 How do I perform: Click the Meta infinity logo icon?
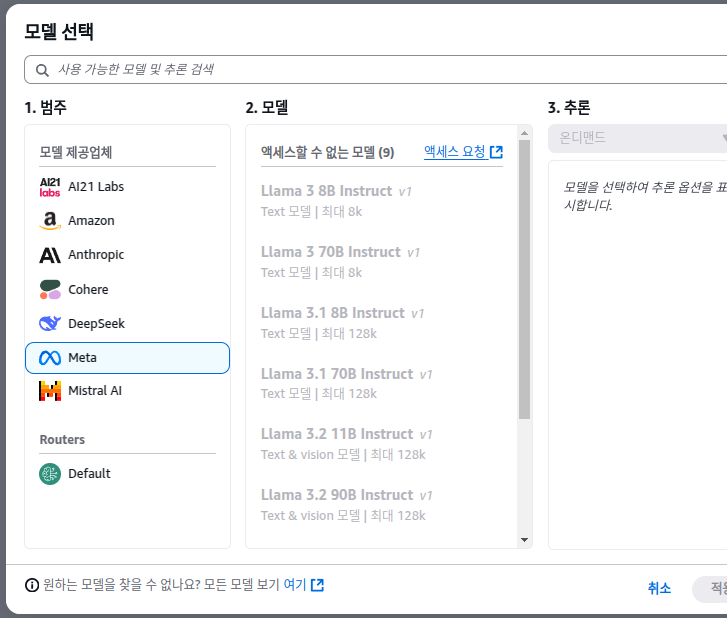[x=50, y=358]
